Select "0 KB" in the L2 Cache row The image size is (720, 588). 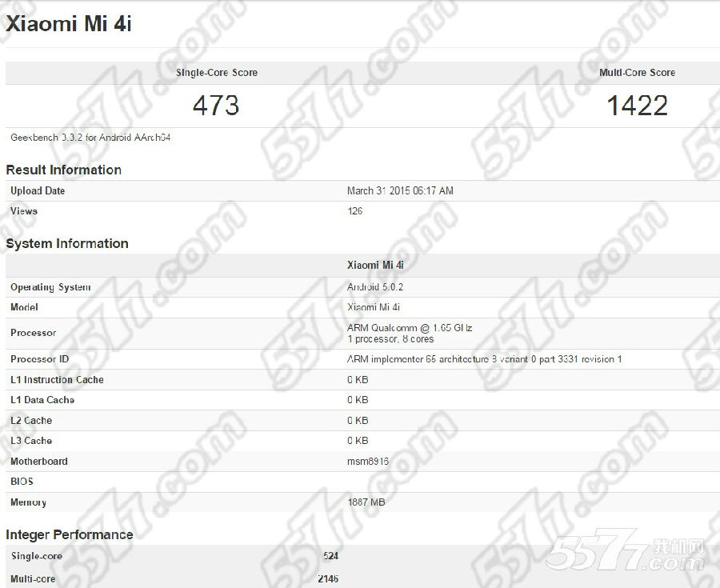358,421
